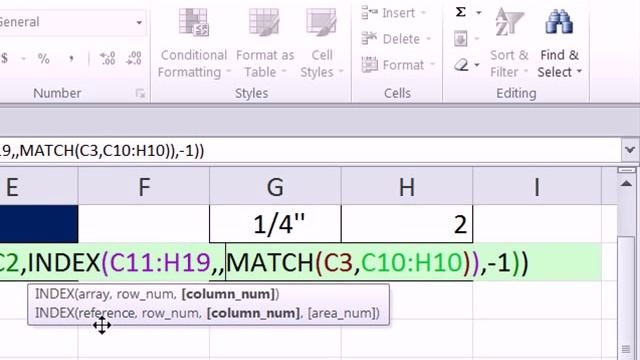The image size is (640, 360).
Task: Increase decimal places
Action: [x=108, y=58]
